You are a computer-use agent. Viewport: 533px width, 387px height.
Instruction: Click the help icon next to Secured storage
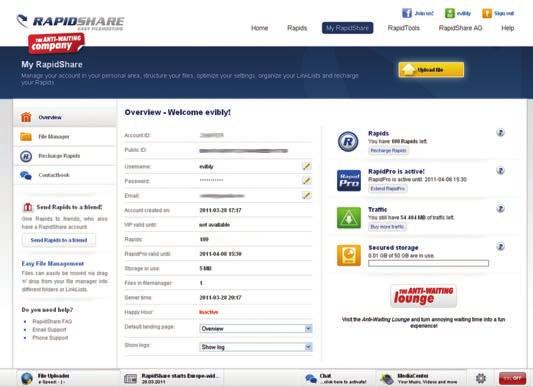(500, 247)
